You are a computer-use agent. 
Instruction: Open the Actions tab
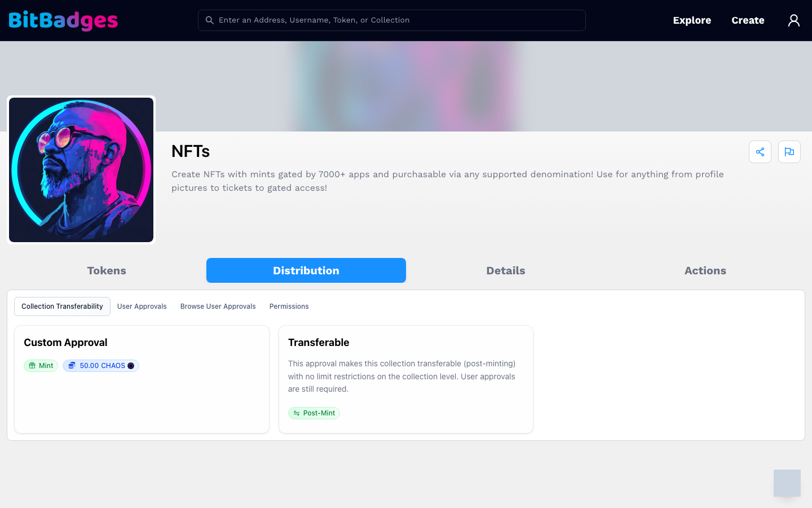tap(705, 270)
